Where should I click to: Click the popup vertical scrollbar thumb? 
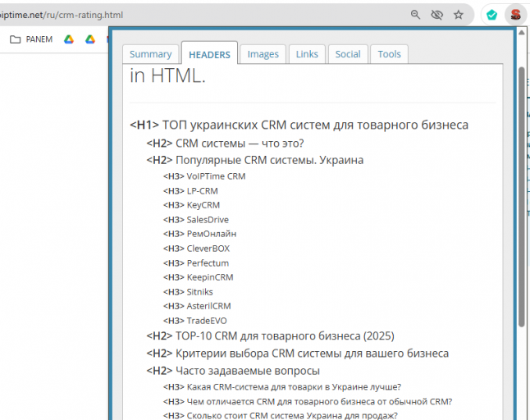coord(522,197)
